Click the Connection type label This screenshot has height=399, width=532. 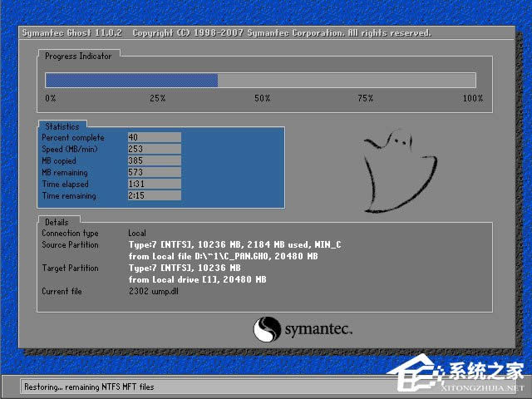coord(70,233)
